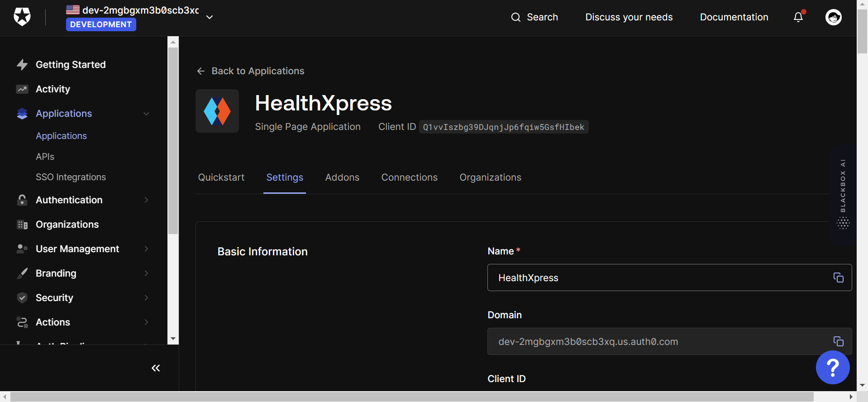Open the Documentation link
Viewport: 868px width, 402px height.
(x=734, y=17)
